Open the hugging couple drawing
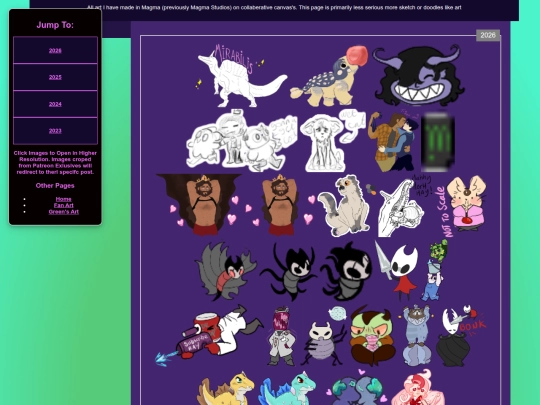 [393, 141]
